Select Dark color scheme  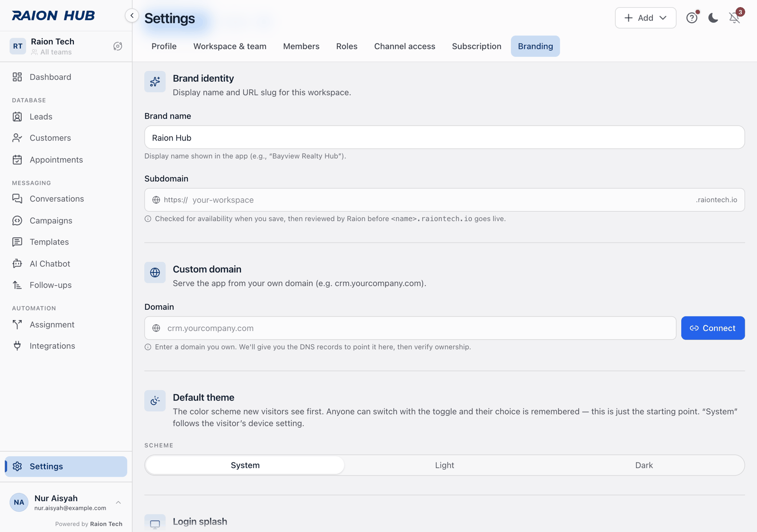point(644,465)
